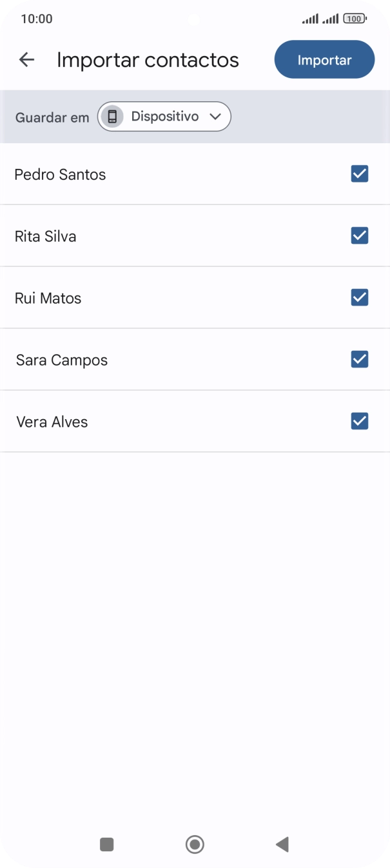Uncheck Pedro Santos contact

(x=359, y=173)
